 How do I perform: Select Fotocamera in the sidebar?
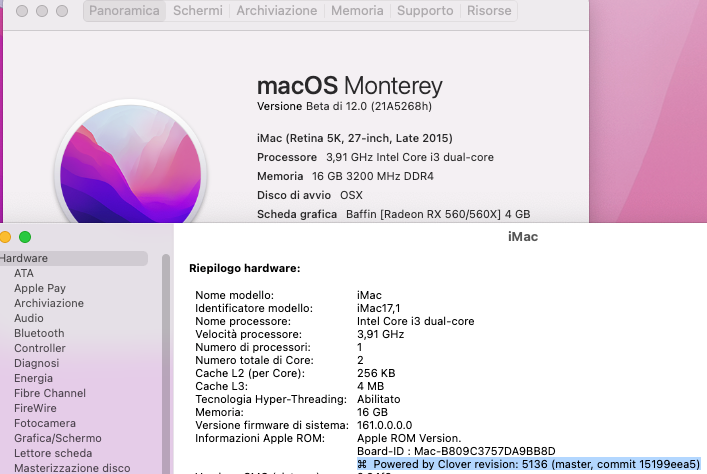click(45, 423)
